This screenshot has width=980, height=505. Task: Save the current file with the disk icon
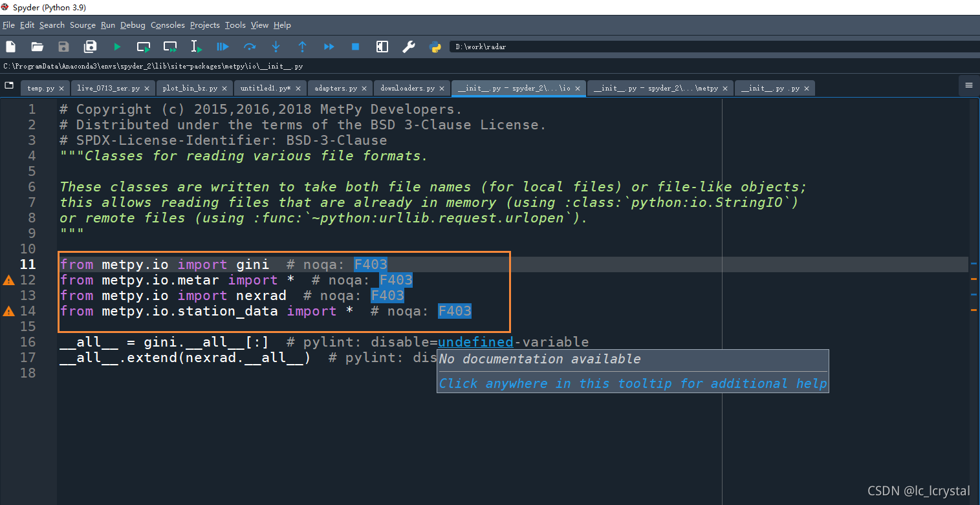(x=63, y=47)
